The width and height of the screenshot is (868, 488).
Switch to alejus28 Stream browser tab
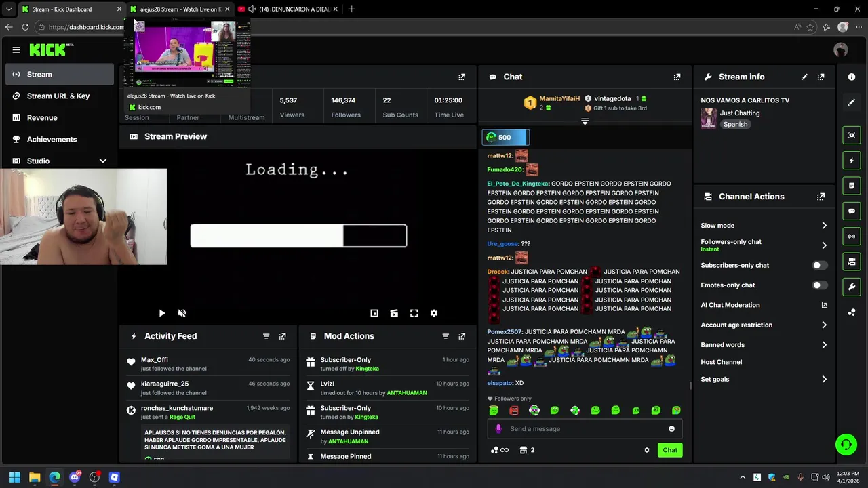point(180,9)
